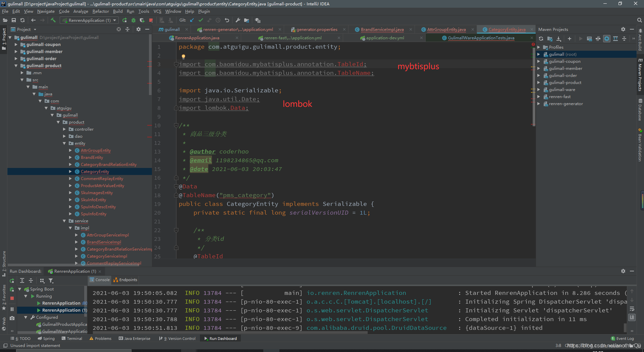Toggle the Database side panel
Screen dimensions: 644x352
(x=640, y=110)
